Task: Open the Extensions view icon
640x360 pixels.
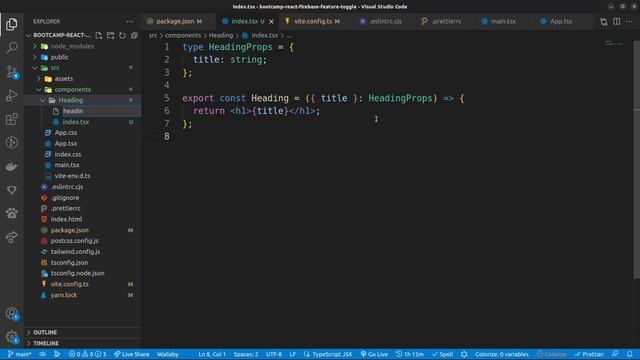Action: pyautogui.click(x=11, y=119)
